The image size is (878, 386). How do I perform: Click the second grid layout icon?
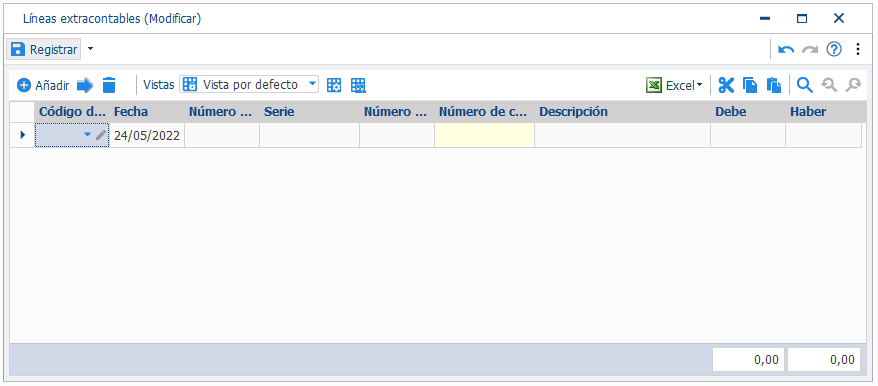(x=358, y=85)
